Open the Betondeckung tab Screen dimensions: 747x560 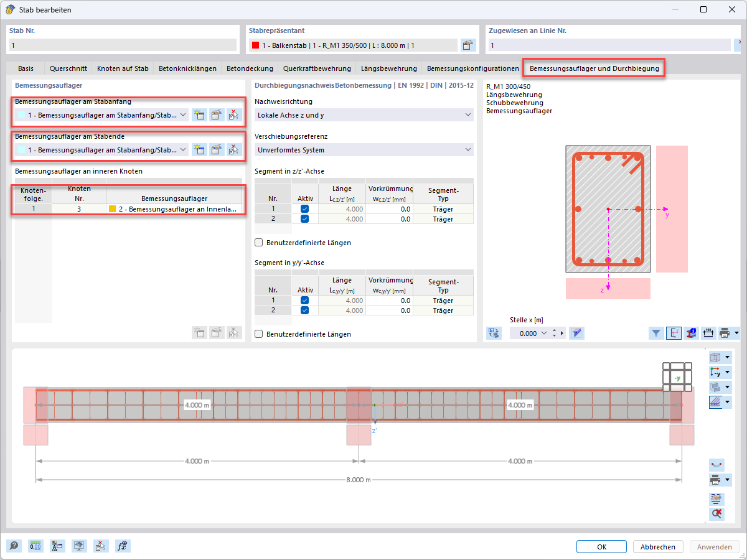[250, 68]
